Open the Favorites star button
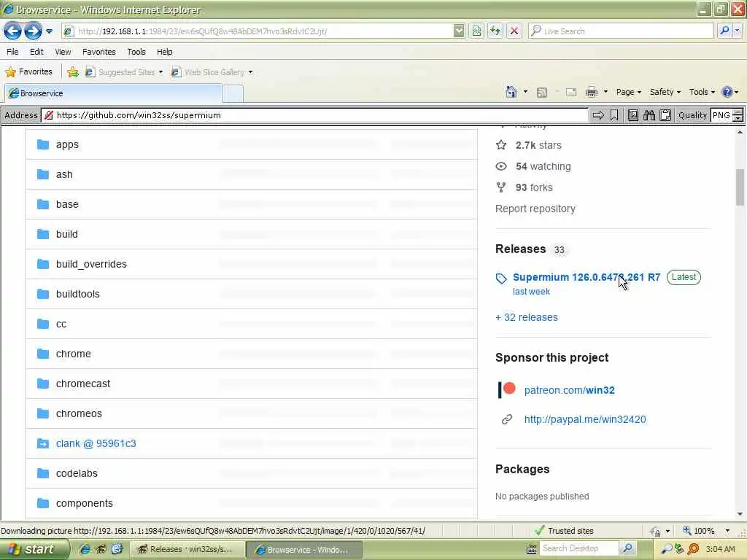747x560 pixels. [28, 72]
